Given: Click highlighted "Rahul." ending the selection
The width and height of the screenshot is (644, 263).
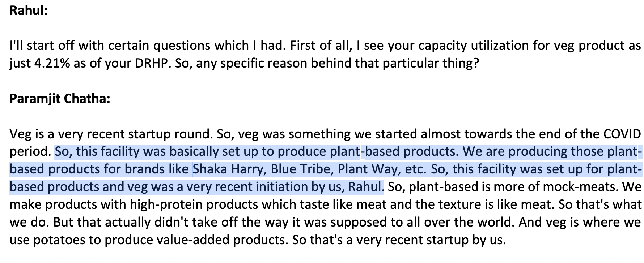Looking at the screenshot, I should (366, 187).
